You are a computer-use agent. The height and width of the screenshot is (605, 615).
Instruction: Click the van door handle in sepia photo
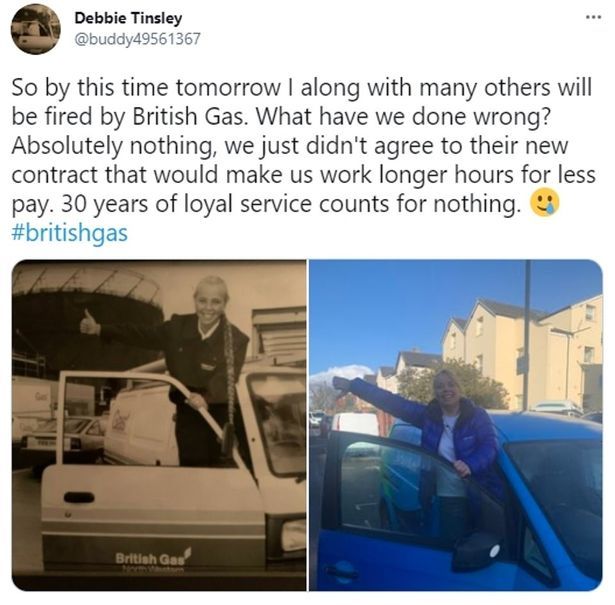pos(79,498)
